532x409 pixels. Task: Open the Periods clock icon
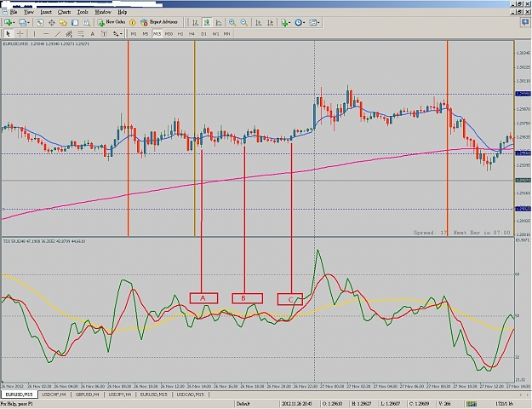coord(298,22)
